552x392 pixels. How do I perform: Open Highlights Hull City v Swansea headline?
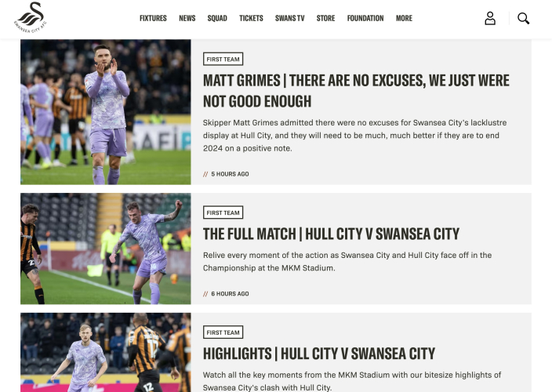point(319,354)
